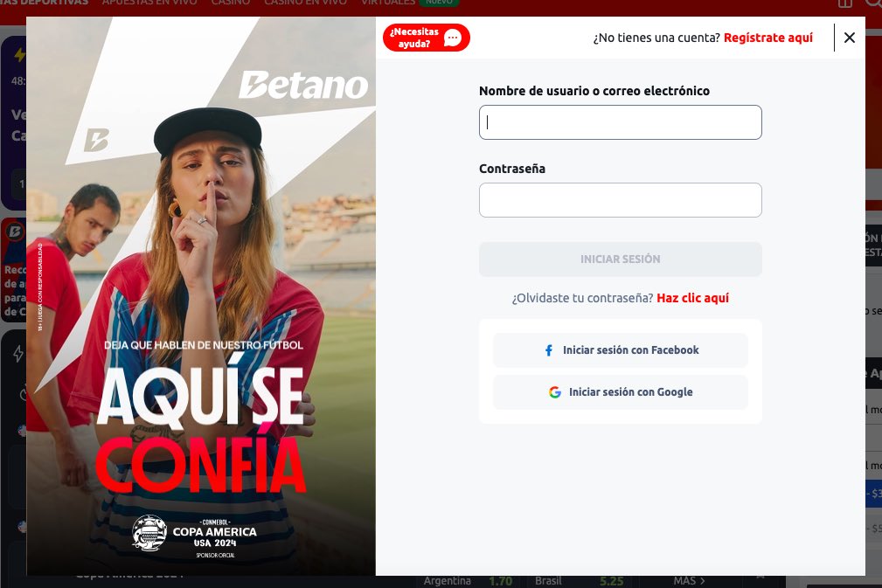This screenshot has height=588, width=882.
Task: Choose Iniciar sesión con Google
Action: pos(621,392)
